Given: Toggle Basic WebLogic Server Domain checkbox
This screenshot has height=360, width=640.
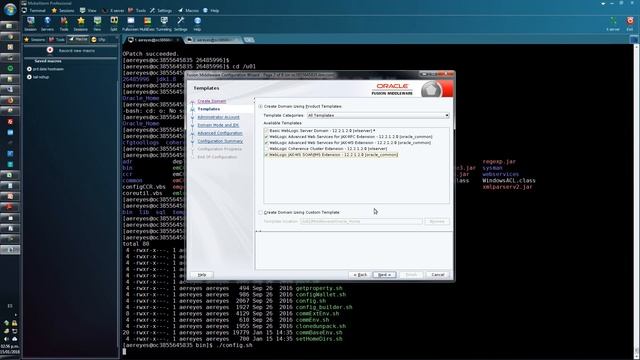Looking at the screenshot, I should point(267,131).
